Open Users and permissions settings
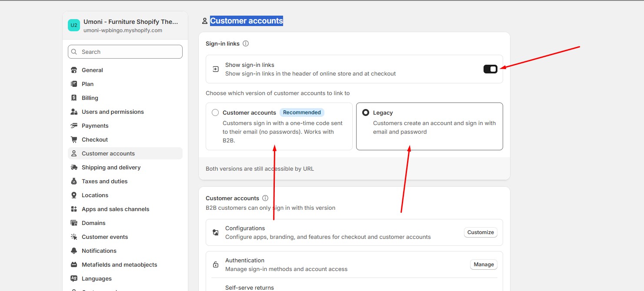Viewport: 644px width, 291px height. (x=113, y=112)
